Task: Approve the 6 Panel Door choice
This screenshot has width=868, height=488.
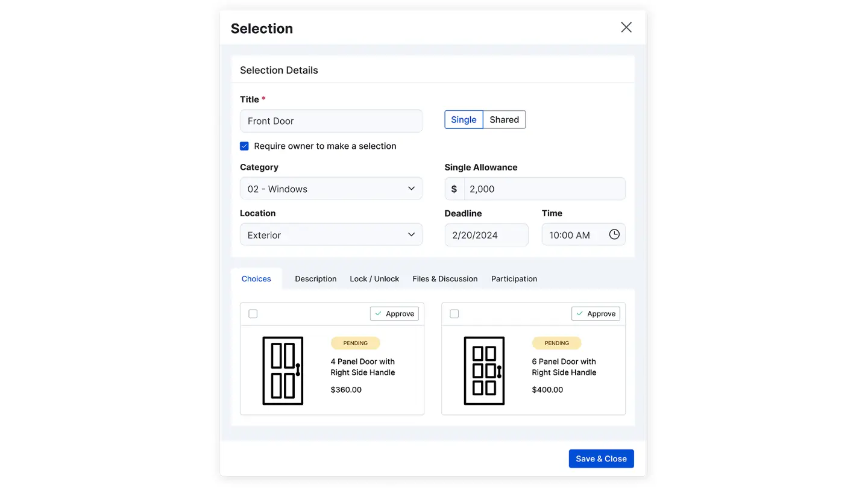Action: pos(596,314)
